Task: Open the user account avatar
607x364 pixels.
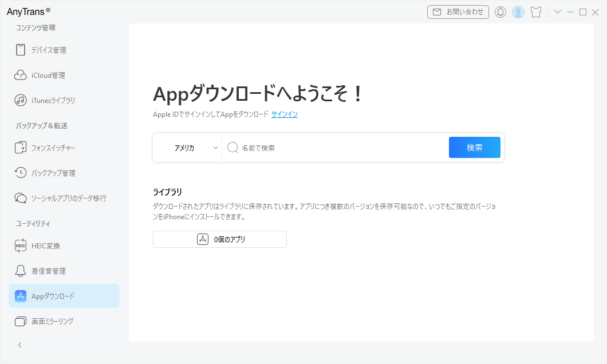Action: (518, 12)
